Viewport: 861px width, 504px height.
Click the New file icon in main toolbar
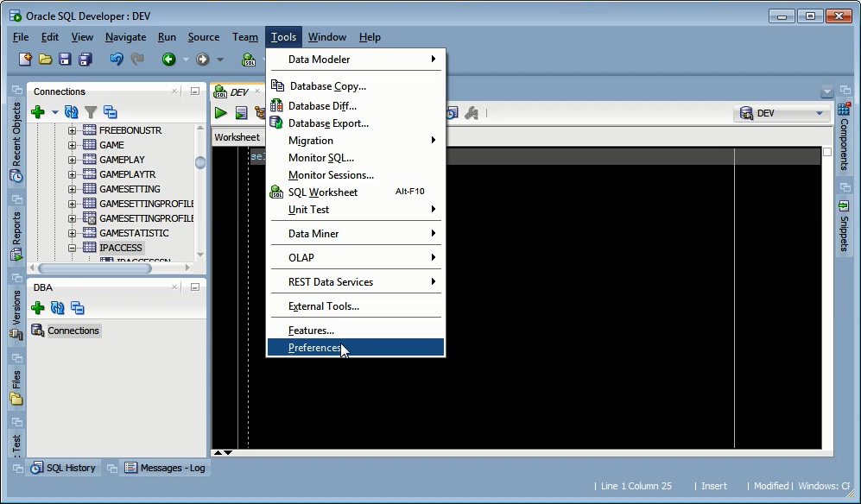pos(25,60)
